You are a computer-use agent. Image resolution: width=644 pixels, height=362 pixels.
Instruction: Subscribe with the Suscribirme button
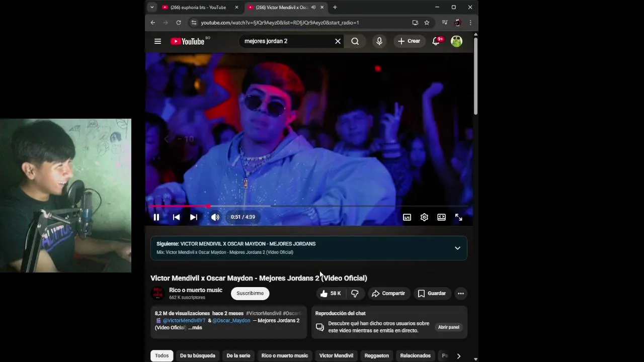(250, 293)
